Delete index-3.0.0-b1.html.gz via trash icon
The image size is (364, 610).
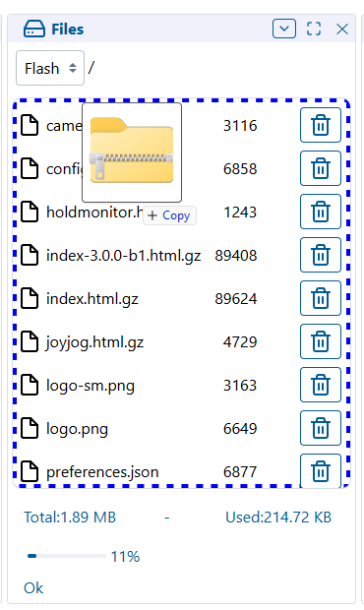[x=321, y=255]
